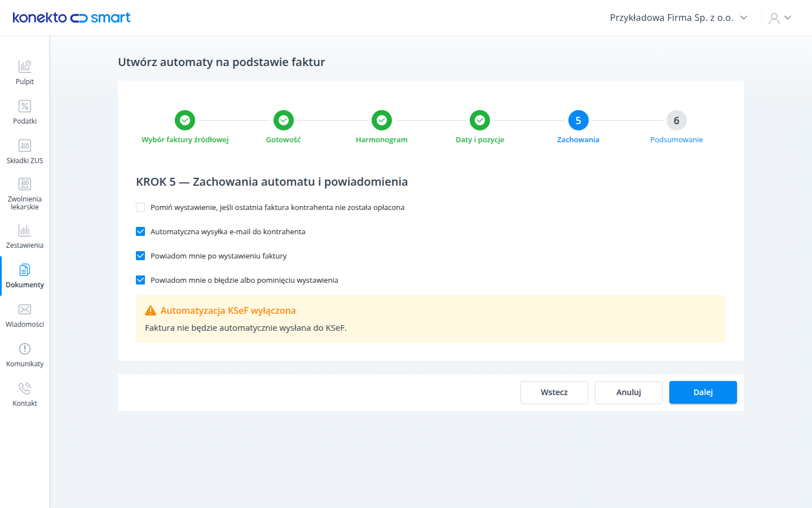The height and width of the screenshot is (508, 812).
Task: Click the Podsumowanie step label
Action: 677,140
